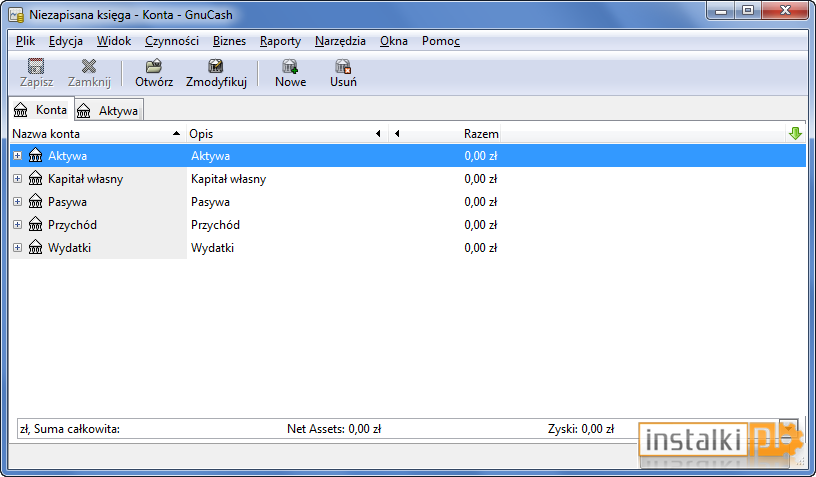Expand the Wydatki account tree
The image size is (816, 477).
pyautogui.click(x=17, y=247)
